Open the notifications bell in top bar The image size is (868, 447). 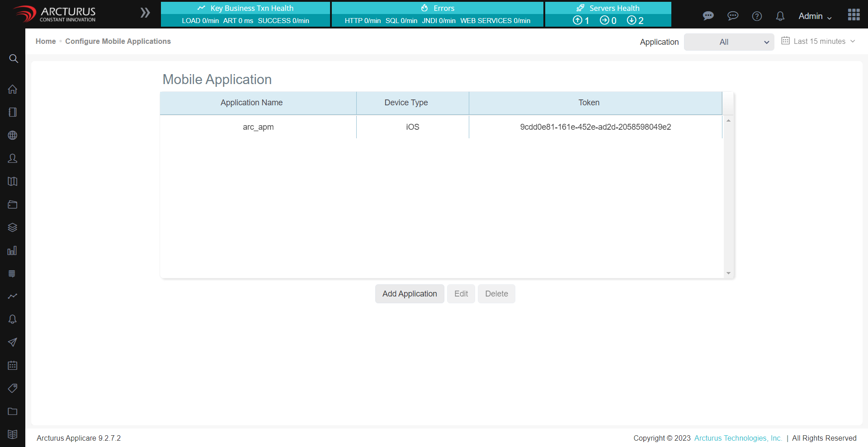(x=780, y=16)
